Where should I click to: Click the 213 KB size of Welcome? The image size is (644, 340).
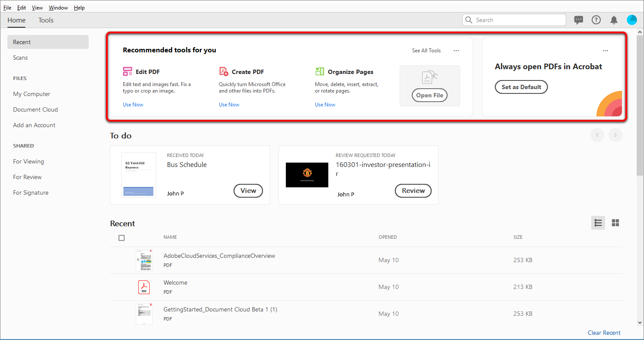[x=523, y=287]
